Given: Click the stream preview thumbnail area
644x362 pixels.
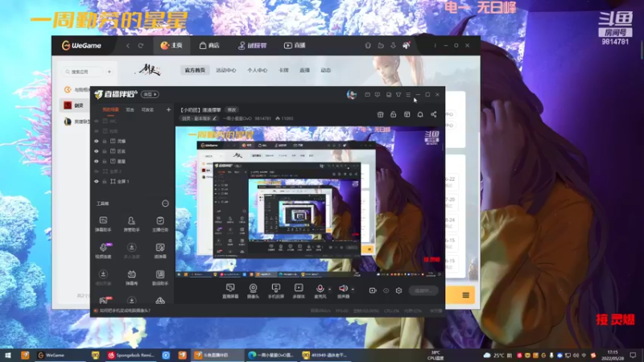Looking at the screenshot, I should [309, 202].
